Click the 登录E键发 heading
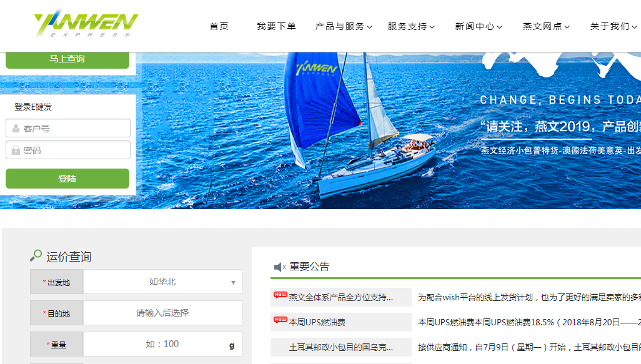 33,107
